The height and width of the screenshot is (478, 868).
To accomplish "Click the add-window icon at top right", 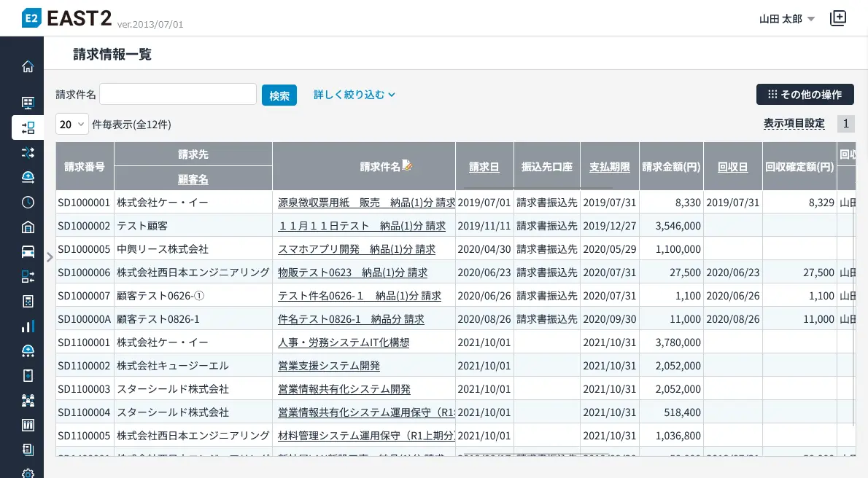I will [x=838, y=19].
